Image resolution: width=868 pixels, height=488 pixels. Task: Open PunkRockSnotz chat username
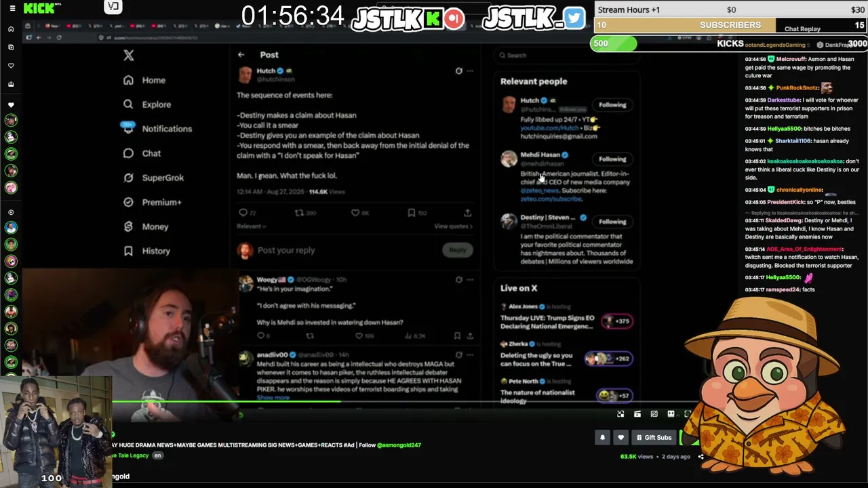tap(798, 88)
